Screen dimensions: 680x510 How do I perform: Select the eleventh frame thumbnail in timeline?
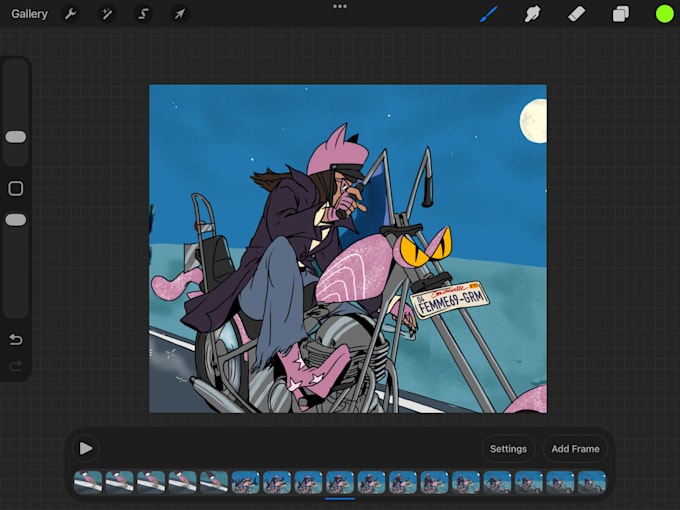pos(403,482)
